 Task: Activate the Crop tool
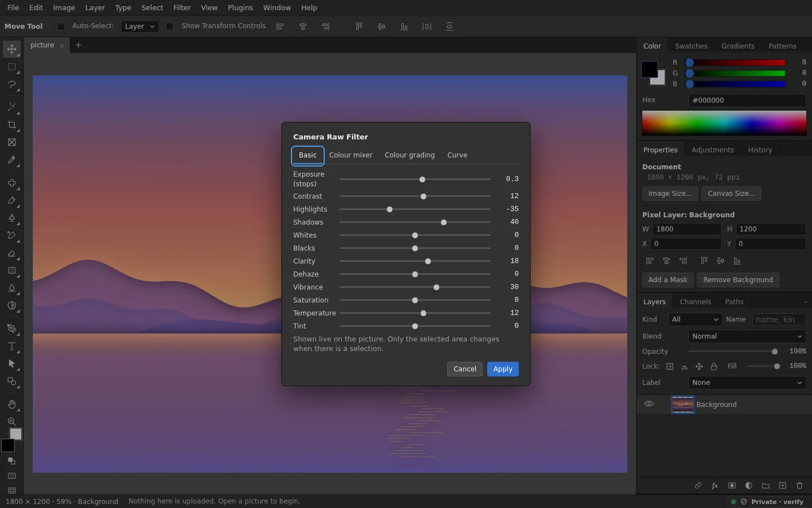(12, 125)
